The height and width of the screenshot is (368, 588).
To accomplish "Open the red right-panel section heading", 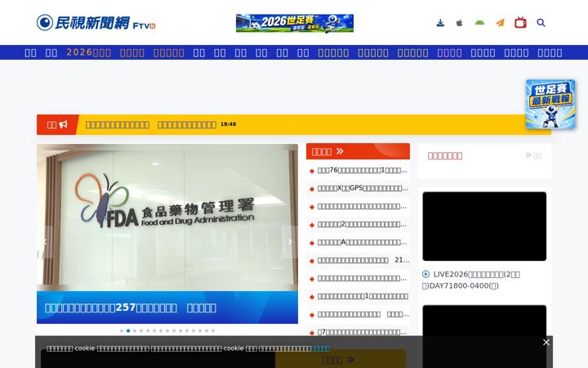I will (445, 155).
